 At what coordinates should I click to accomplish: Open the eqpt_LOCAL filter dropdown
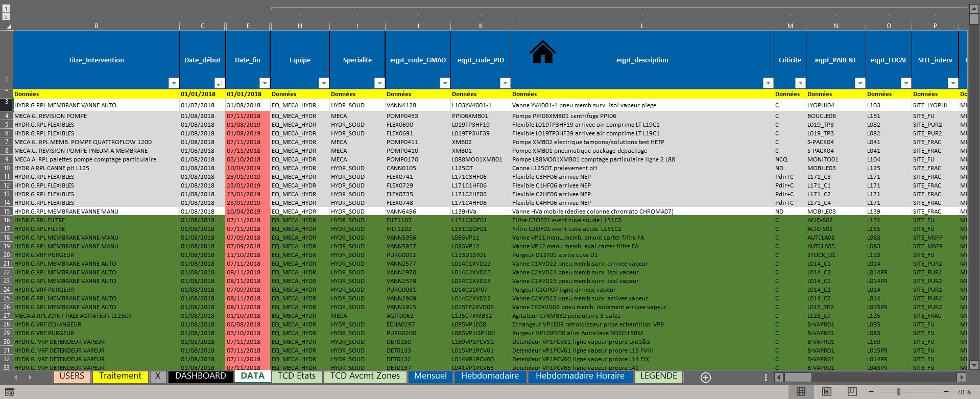pyautogui.click(x=906, y=83)
